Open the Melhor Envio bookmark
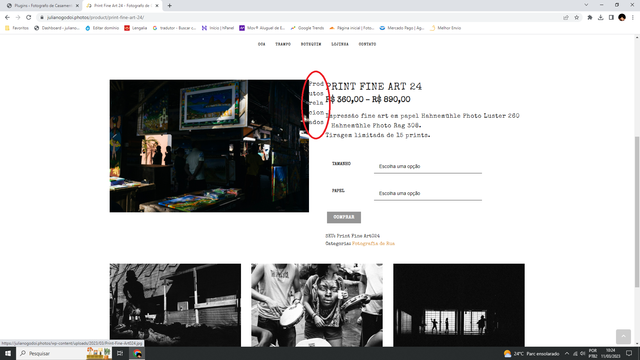 coord(445,28)
